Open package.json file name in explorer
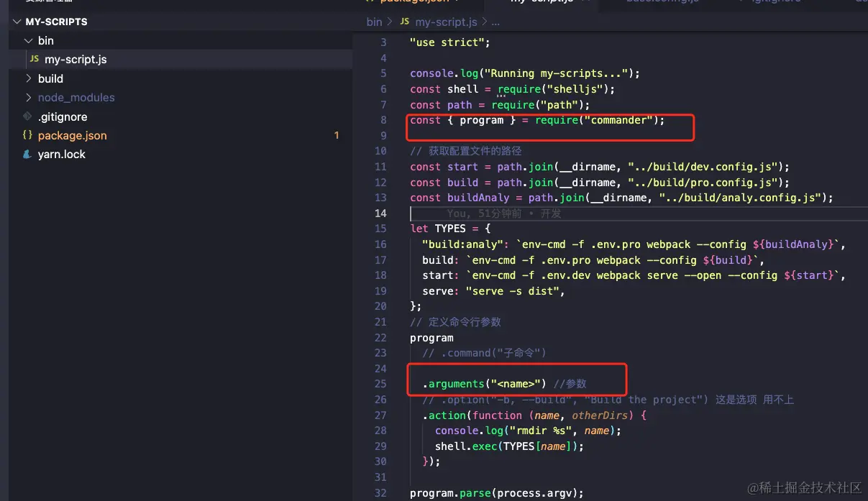This screenshot has width=868, height=501. tap(72, 135)
